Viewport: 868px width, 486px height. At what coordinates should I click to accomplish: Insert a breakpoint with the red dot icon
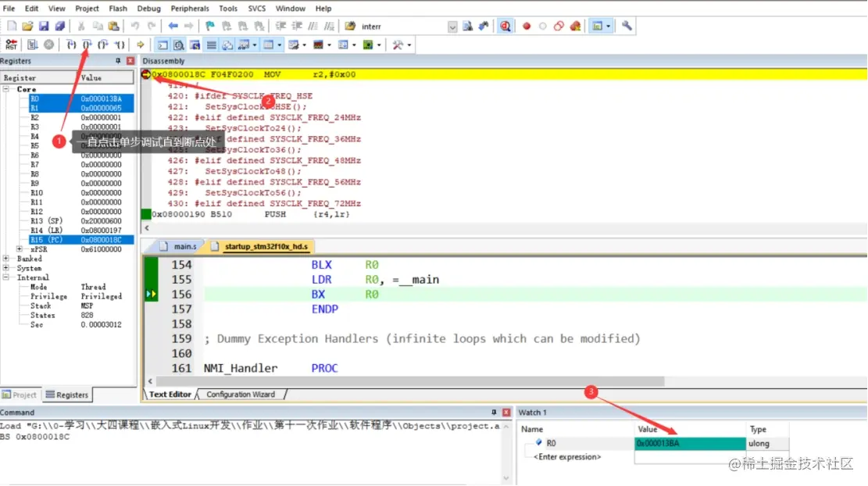pos(527,26)
